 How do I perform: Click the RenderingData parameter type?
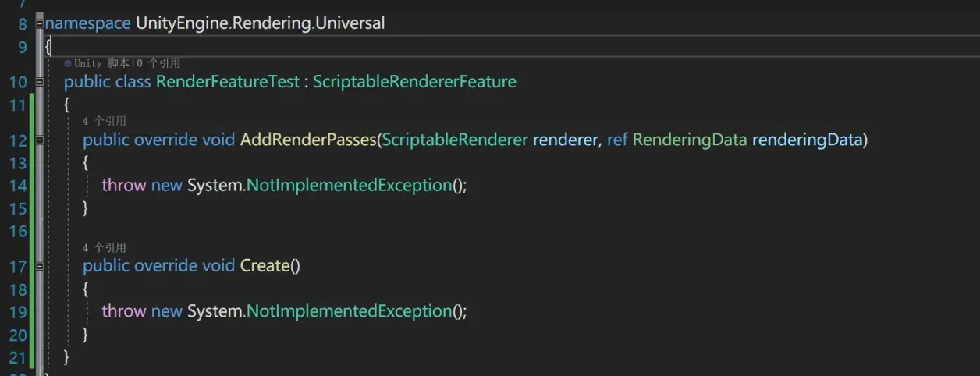[x=690, y=140]
